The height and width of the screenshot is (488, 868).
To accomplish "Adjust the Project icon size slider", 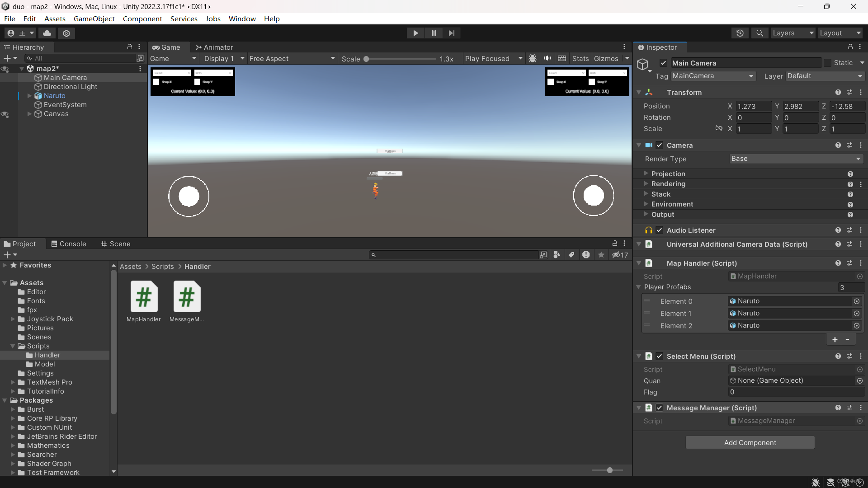I will click(x=608, y=470).
